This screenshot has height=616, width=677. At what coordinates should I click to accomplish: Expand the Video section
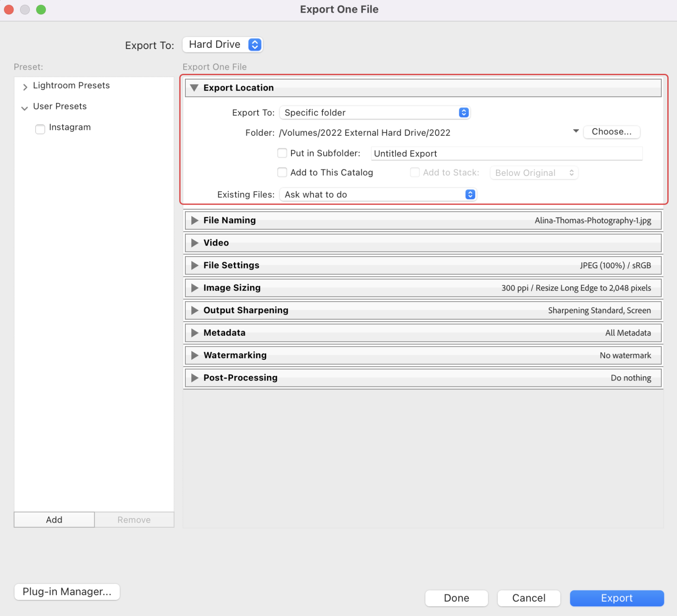195,243
